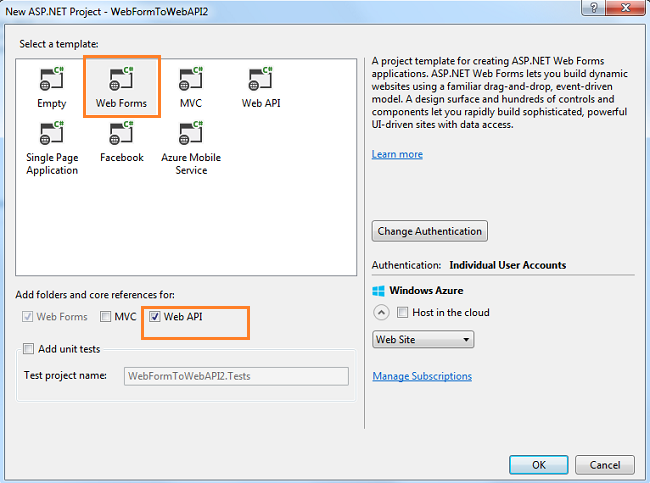This screenshot has height=483, width=650.
Task: Select the Web API template icon
Action: [x=259, y=80]
